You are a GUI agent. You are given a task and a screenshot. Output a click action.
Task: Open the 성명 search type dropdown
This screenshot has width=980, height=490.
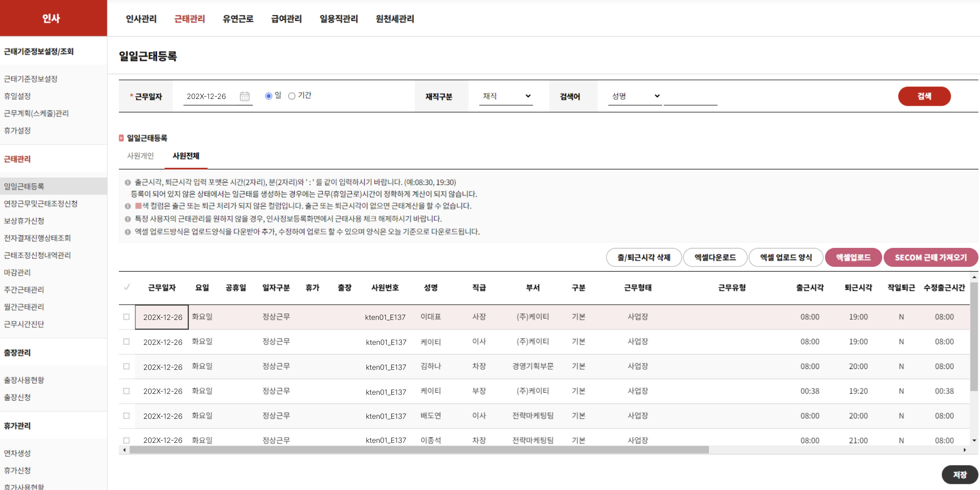pyautogui.click(x=635, y=96)
